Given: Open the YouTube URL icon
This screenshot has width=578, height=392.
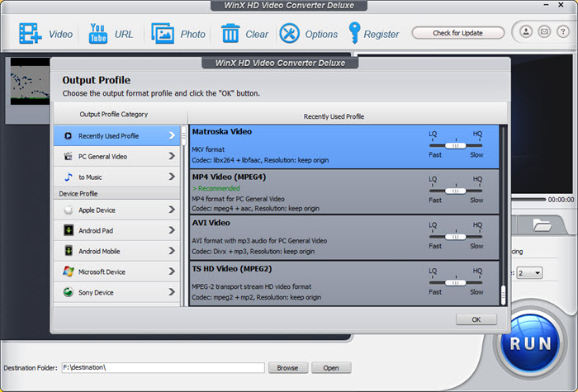Looking at the screenshot, I should pyautogui.click(x=97, y=34).
